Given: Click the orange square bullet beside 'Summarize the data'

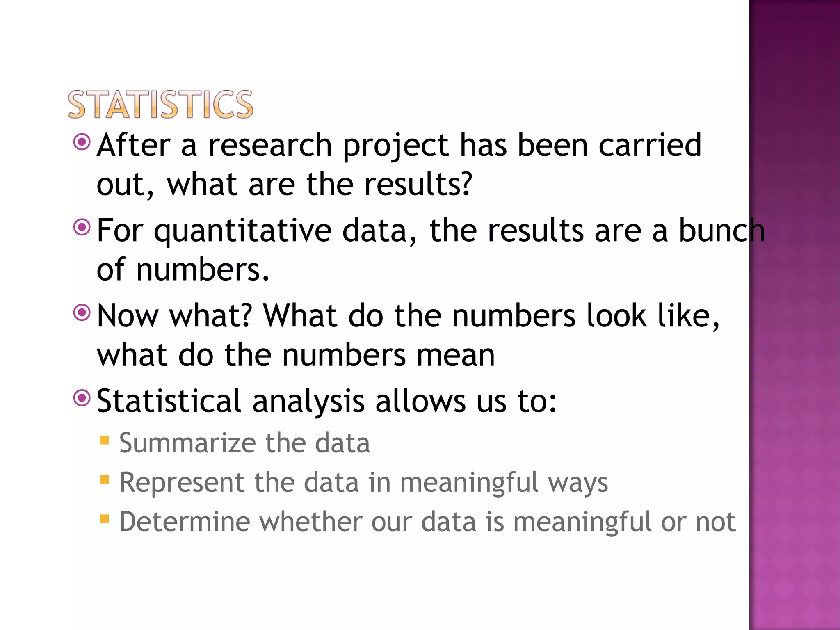Looking at the screenshot, I should tap(104, 440).
